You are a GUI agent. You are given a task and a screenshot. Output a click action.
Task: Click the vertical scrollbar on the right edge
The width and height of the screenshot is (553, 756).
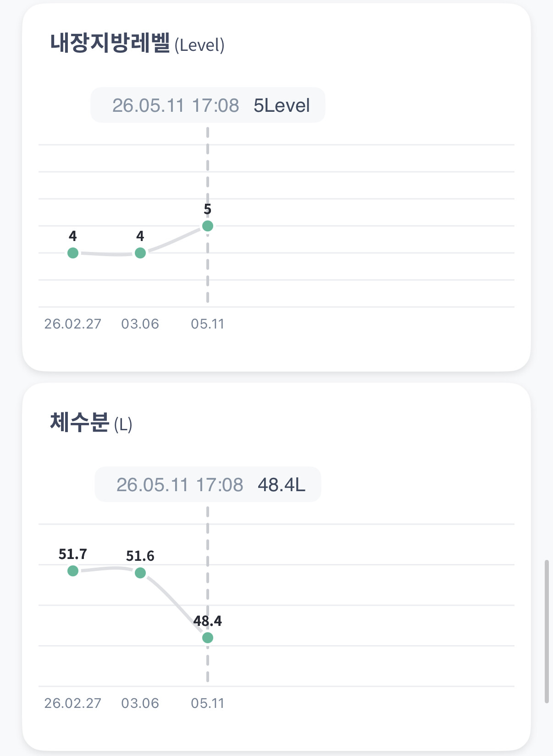click(x=547, y=631)
